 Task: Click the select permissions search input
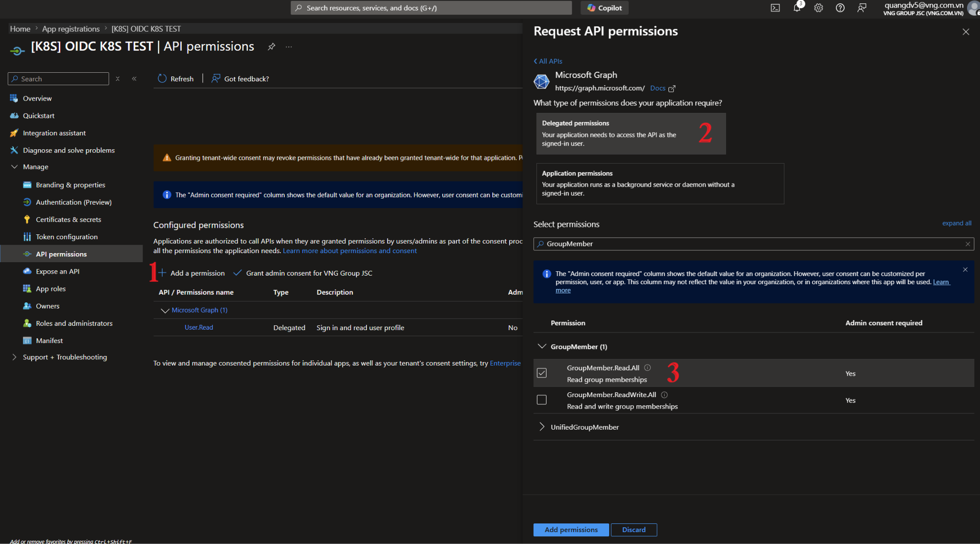pos(754,244)
